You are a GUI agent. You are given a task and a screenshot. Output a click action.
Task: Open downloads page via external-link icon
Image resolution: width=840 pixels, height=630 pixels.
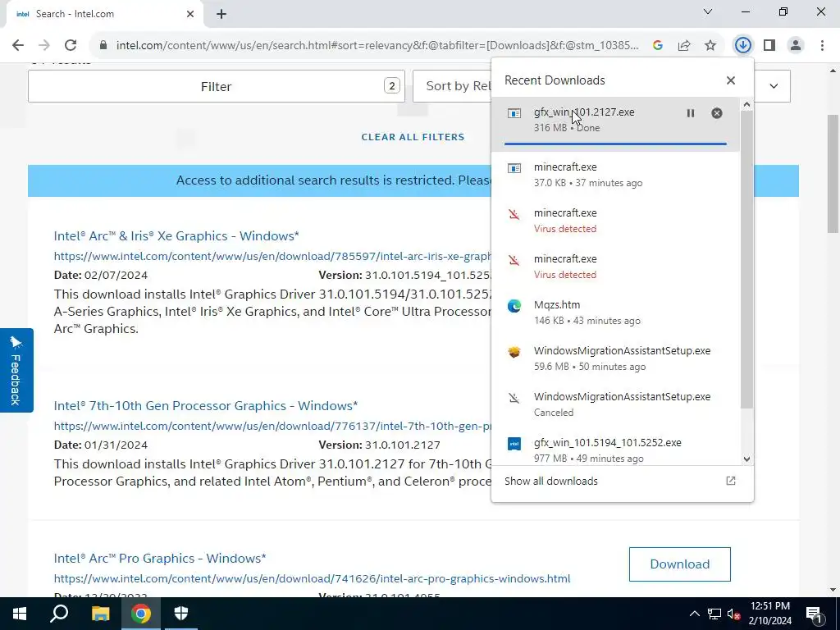(731, 481)
